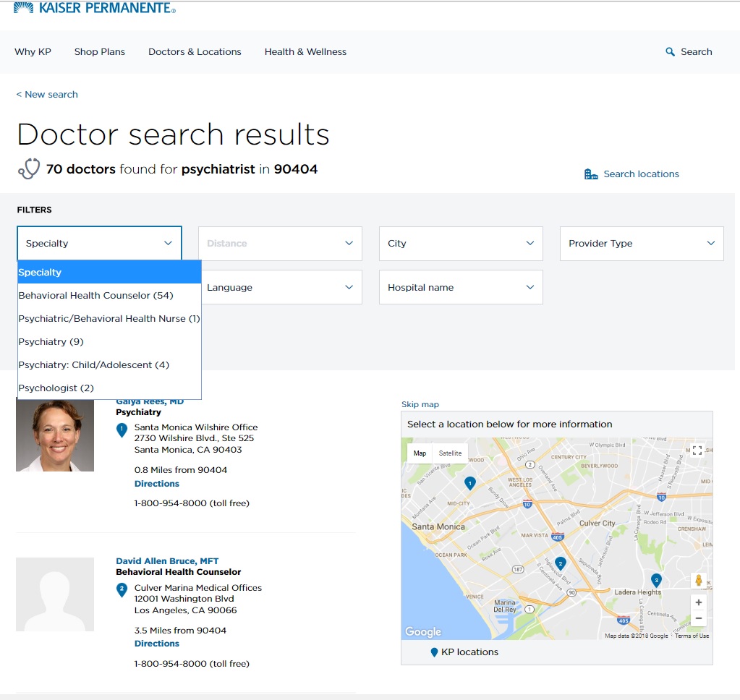Choose Psychiatric/Behavioral Health Nurse (1)

[109, 318]
